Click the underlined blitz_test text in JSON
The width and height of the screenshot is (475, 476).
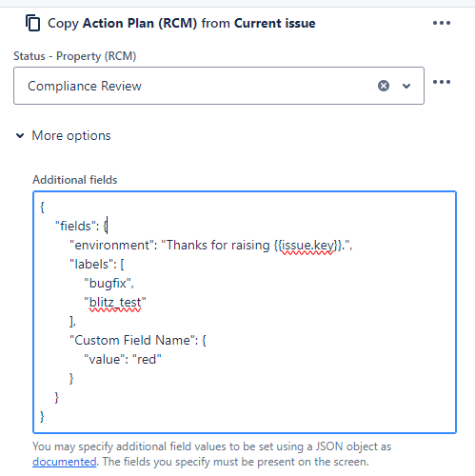coord(115,303)
